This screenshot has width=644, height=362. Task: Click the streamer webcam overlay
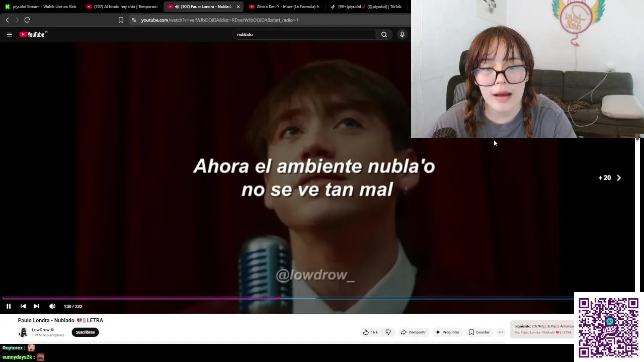pos(527,69)
